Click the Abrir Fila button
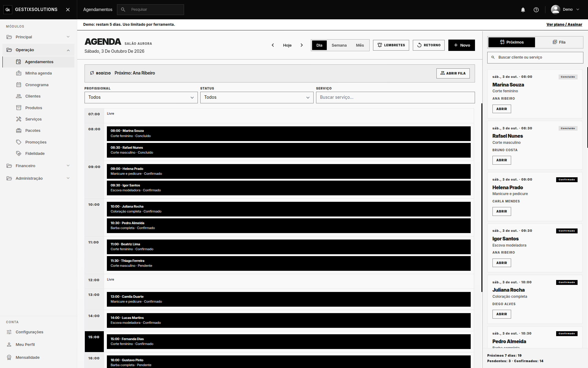The height and width of the screenshot is (368, 588). tap(453, 73)
